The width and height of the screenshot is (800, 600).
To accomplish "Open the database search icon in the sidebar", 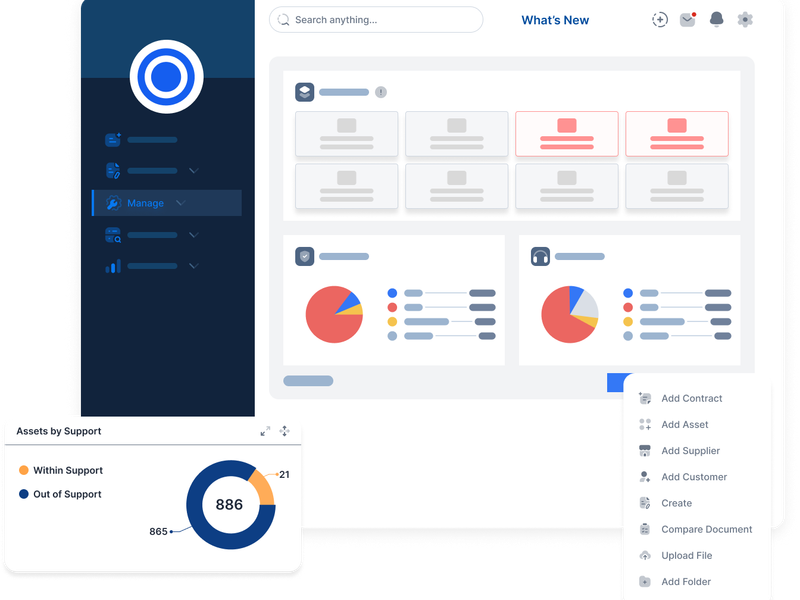I will point(112,234).
